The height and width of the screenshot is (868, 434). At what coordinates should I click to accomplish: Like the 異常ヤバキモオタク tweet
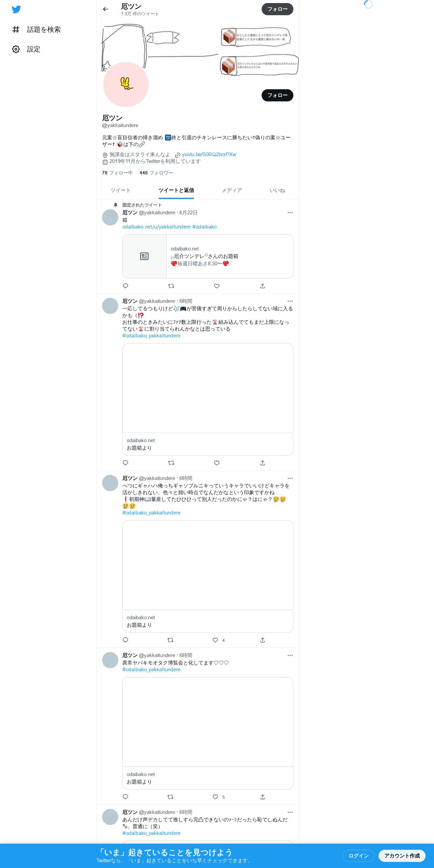(x=215, y=797)
